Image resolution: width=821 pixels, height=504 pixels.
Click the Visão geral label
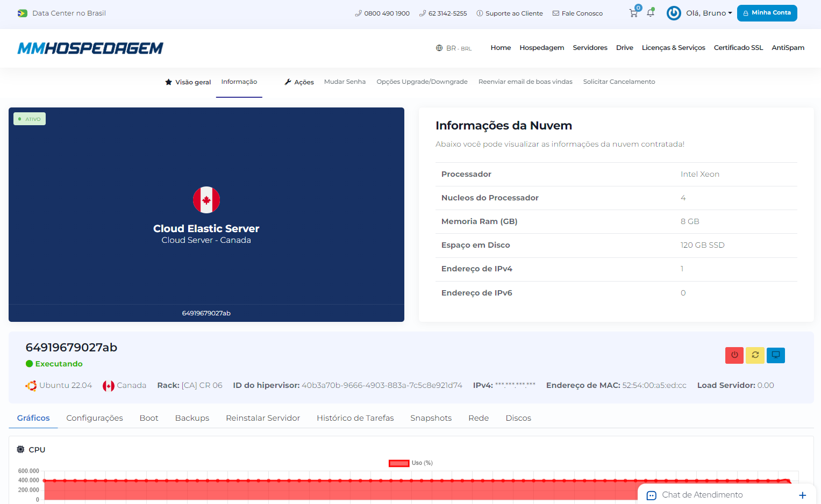click(193, 82)
